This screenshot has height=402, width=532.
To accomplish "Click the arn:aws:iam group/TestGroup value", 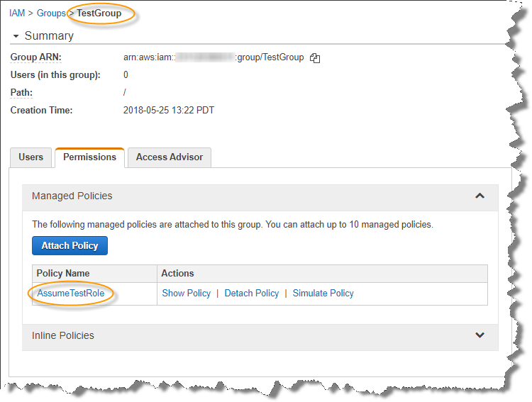I will pos(214,57).
